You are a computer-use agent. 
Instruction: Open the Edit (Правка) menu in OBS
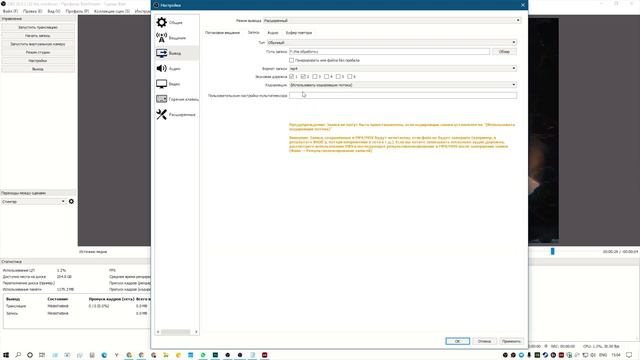32,11
